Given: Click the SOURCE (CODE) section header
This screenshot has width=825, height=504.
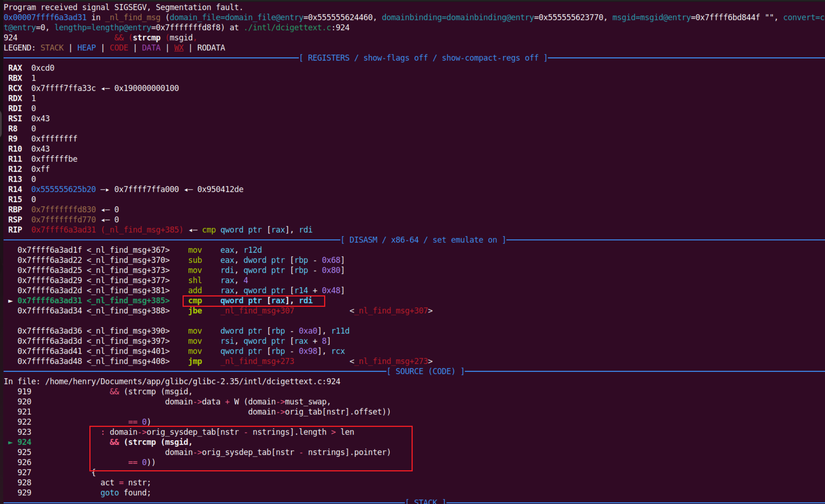Looking at the screenshot, I should 425,371.
